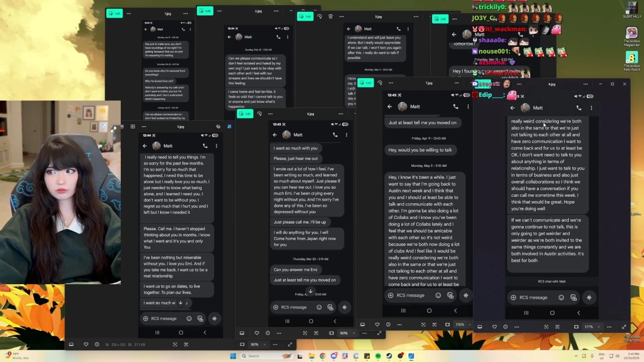Enter fullscreen in the 8.jpg window

click(x=624, y=327)
